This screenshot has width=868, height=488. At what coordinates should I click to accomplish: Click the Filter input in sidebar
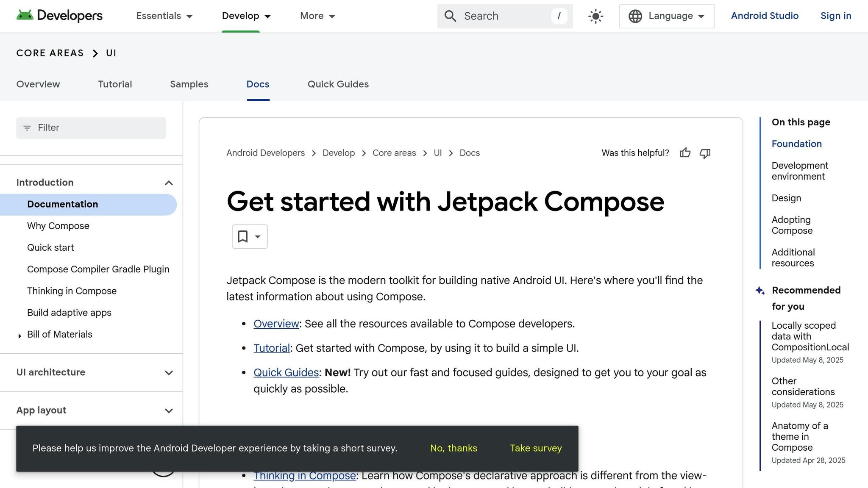click(91, 128)
